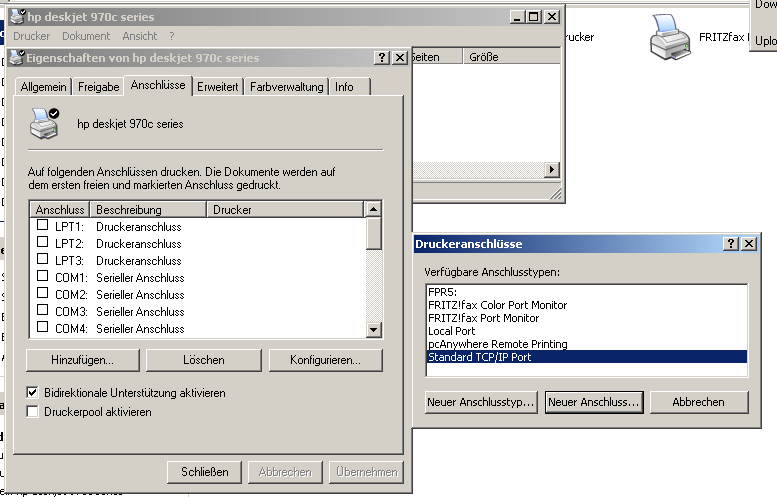Select FRITZ!fax Color Port Monitor
777x497 pixels.
587,305
